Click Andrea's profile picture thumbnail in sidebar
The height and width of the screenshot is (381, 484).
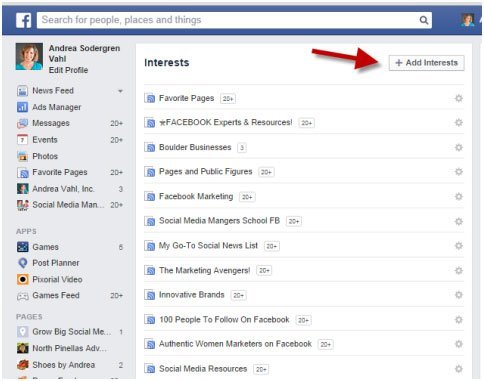tap(29, 56)
